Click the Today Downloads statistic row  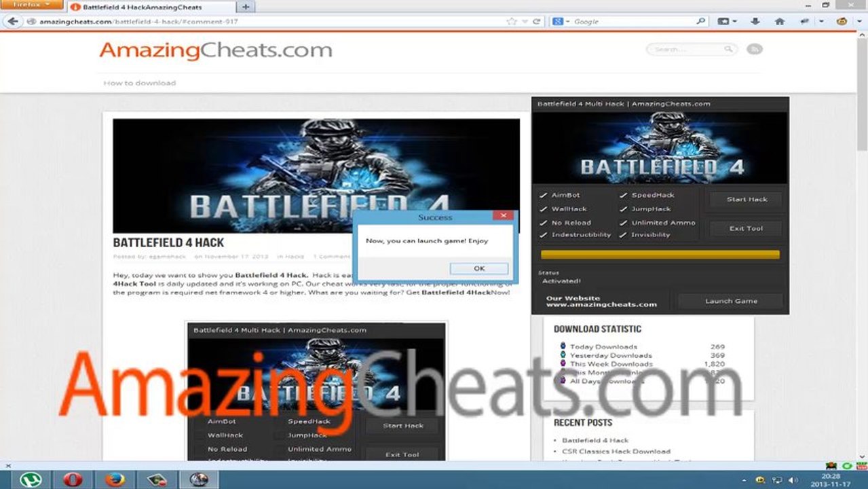(x=642, y=346)
